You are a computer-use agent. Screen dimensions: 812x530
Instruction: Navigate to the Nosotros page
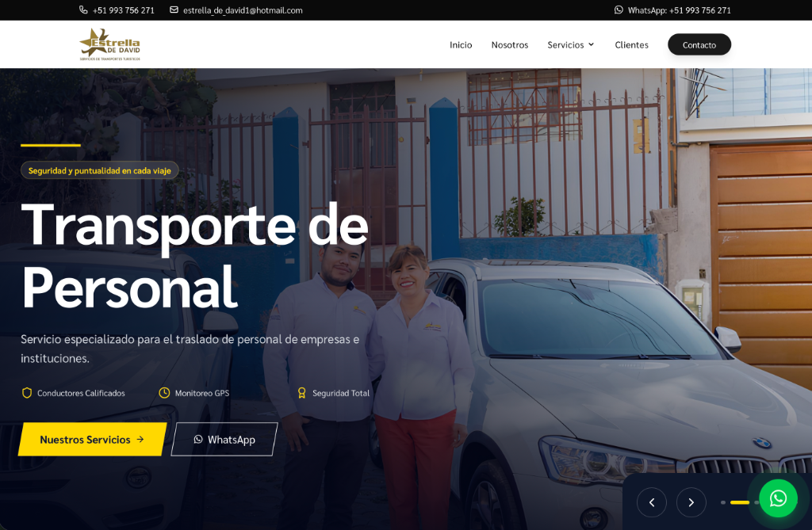(510, 45)
